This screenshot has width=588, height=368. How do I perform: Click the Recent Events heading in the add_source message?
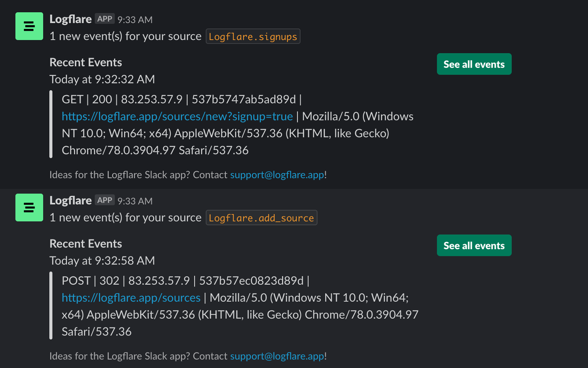pyautogui.click(x=86, y=244)
